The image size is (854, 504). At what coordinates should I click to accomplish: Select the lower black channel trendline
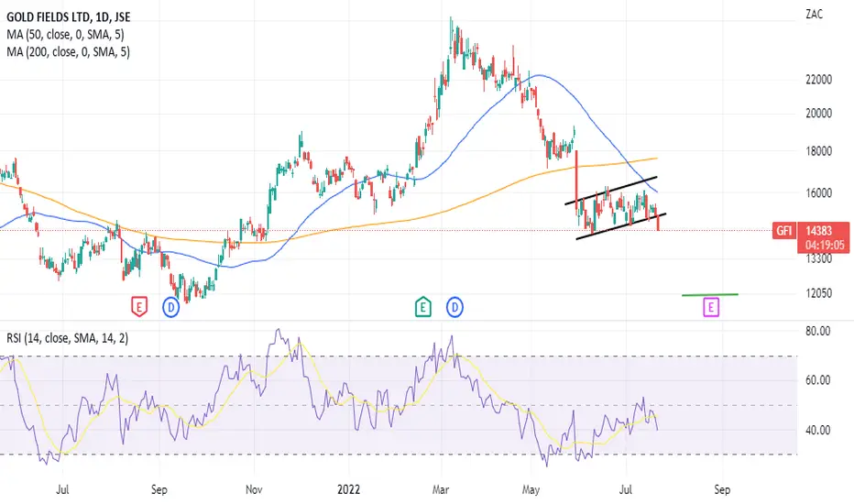[x=621, y=226]
